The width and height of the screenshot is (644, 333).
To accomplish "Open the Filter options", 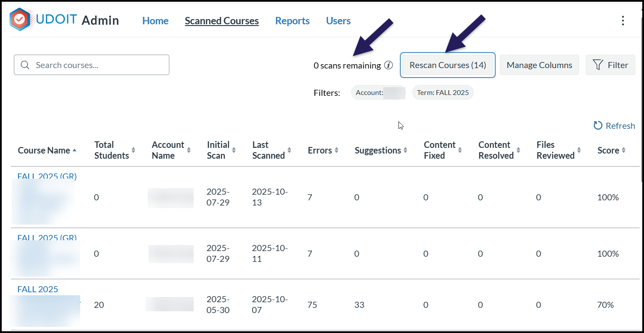I will 610,64.
